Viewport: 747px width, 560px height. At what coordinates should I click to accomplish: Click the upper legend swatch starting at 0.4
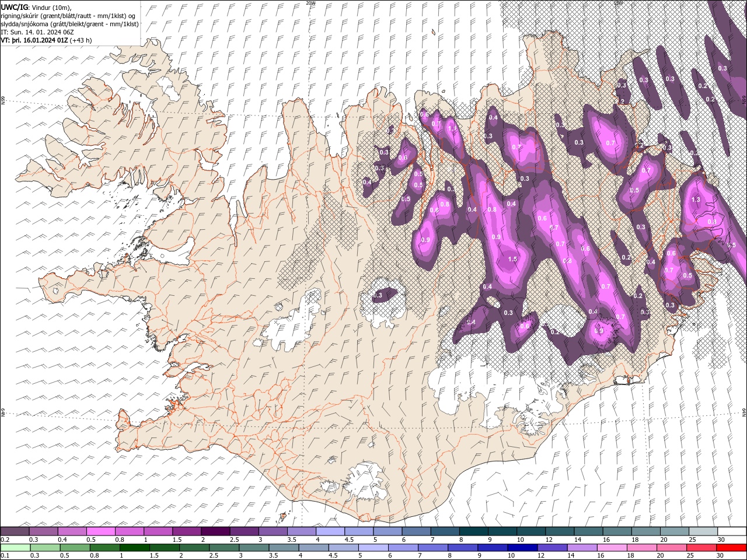(72, 531)
